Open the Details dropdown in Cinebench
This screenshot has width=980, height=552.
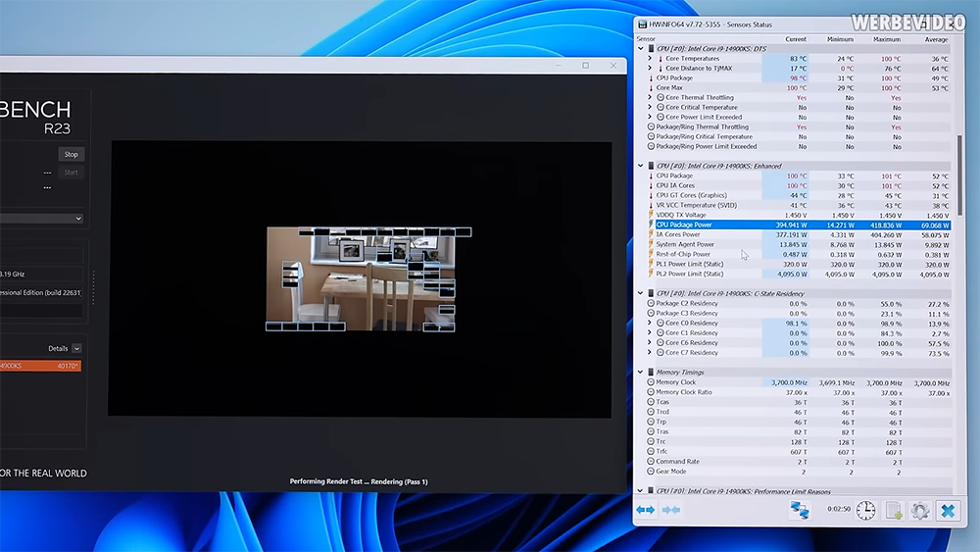76,349
